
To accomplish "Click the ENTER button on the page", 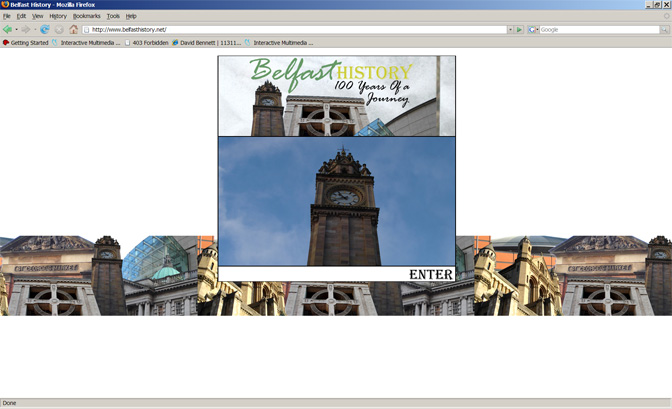I will pos(430,274).
